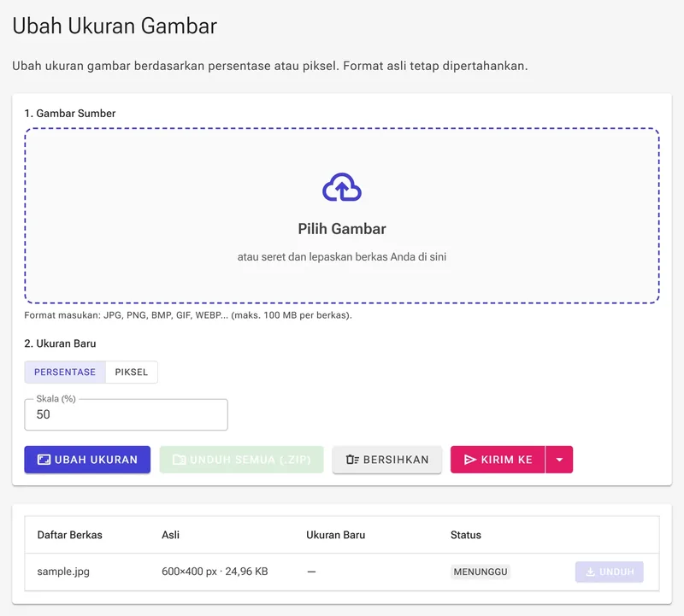Click the Unduh Semua (.ZIP) button
The height and width of the screenshot is (616, 684).
(242, 460)
